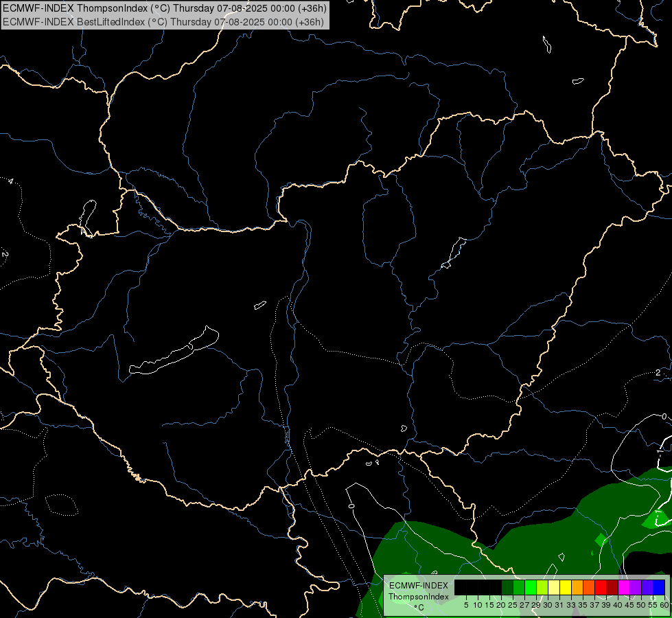Pick the blue 55–60 legend swatch
Viewport: 672px width, 618px height.
[x=659, y=588]
